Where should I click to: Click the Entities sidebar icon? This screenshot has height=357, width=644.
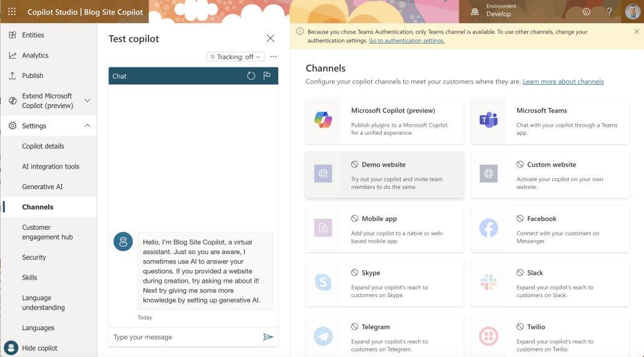pyautogui.click(x=12, y=35)
